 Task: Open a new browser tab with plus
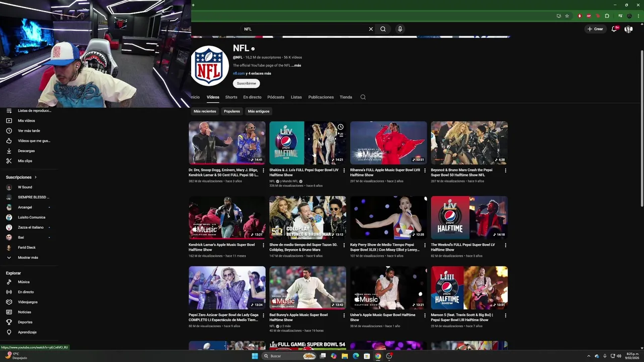pos(193,5)
